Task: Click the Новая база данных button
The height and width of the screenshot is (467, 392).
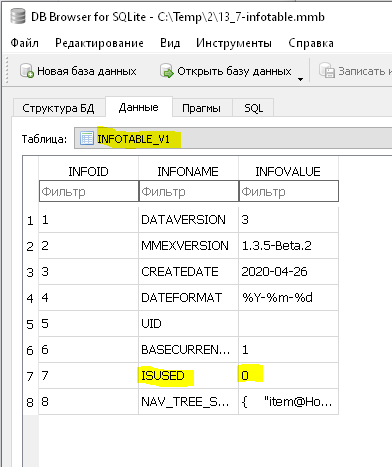Action: [x=78, y=71]
